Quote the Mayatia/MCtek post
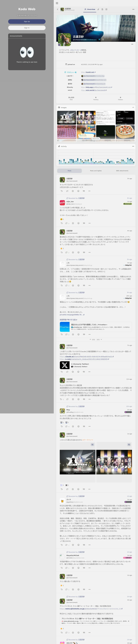The image size is (138, 644). point(84,568)
